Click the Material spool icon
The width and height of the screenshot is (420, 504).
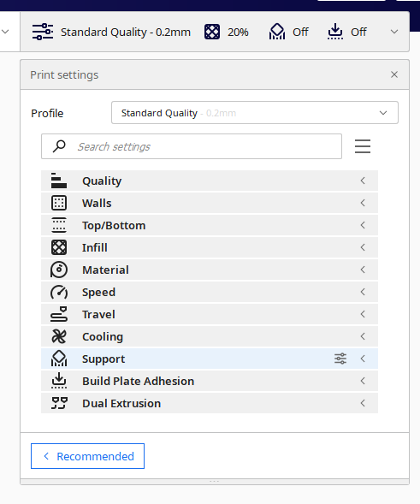[59, 270]
